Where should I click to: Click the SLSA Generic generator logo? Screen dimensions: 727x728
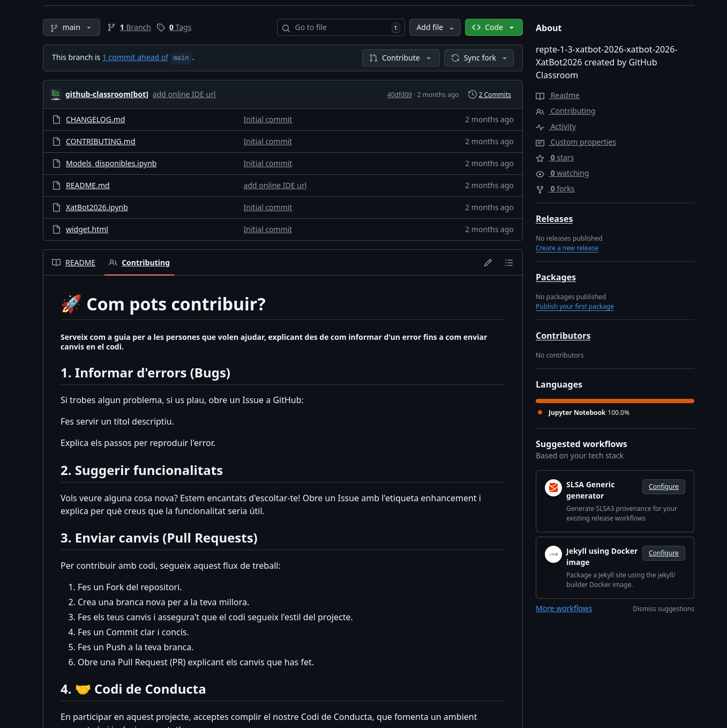tap(553, 488)
